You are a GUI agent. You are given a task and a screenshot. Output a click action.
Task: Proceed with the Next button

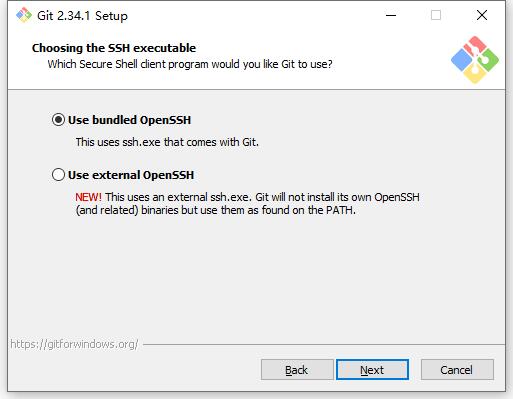(372, 370)
